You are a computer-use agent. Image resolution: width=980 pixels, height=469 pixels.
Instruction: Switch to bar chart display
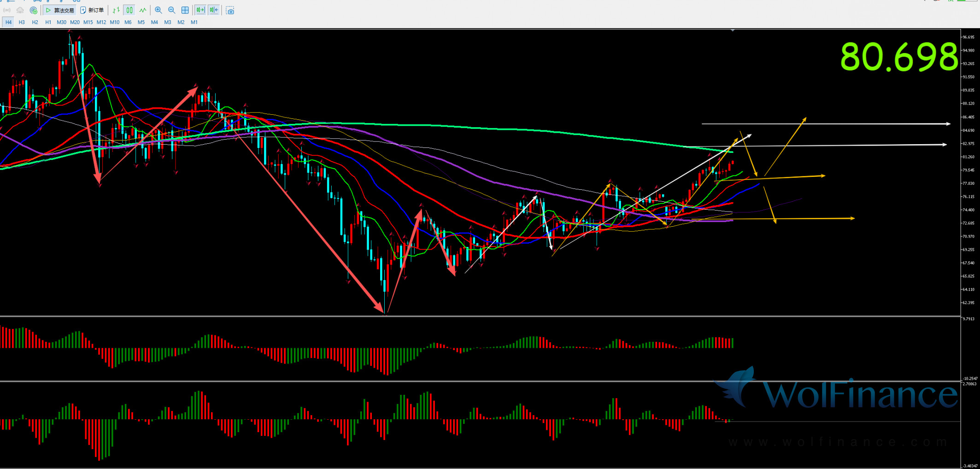116,10
